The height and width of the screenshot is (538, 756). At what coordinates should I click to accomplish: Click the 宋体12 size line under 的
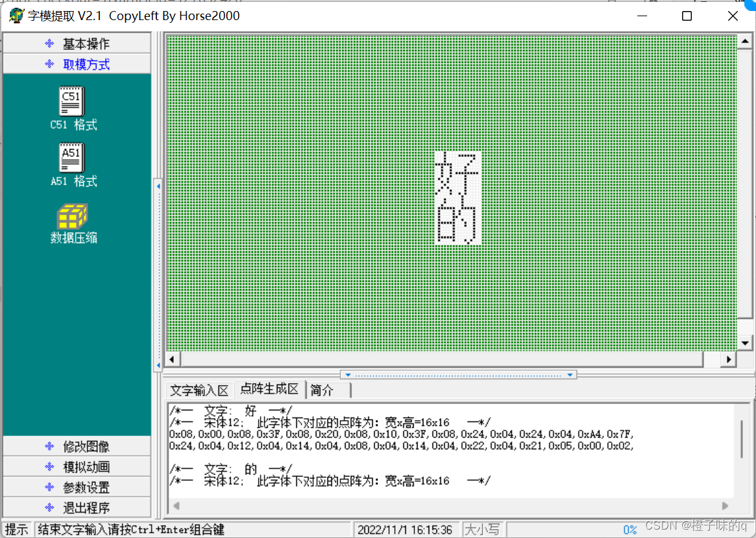330,480
